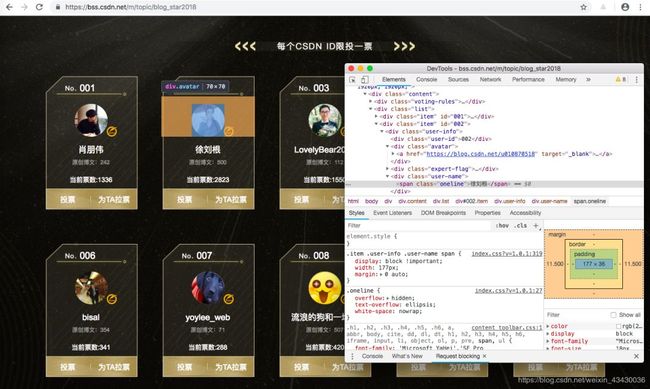Open the Memory panel tab
The width and height of the screenshot is (650, 389).
(565, 79)
